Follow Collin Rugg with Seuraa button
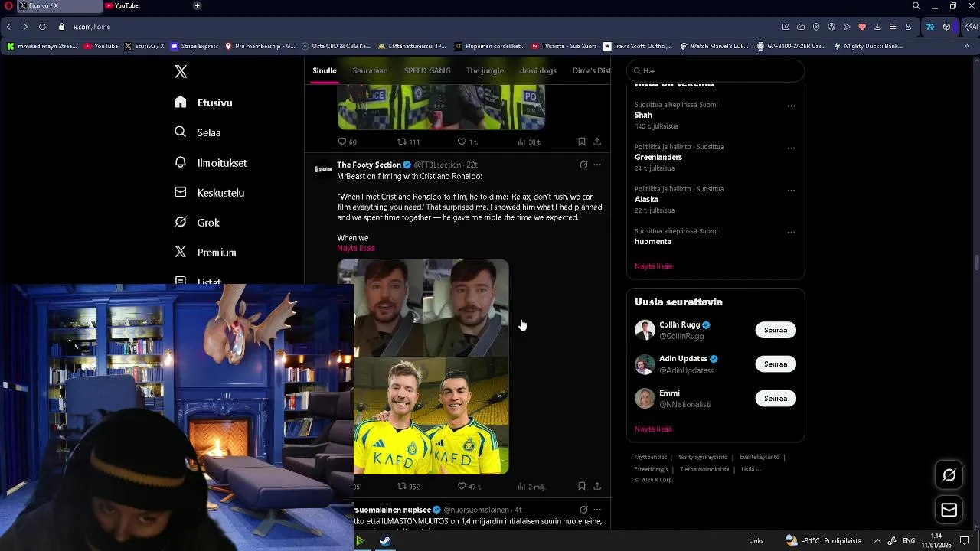Screen dimensions: 980x551 click(x=776, y=330)
